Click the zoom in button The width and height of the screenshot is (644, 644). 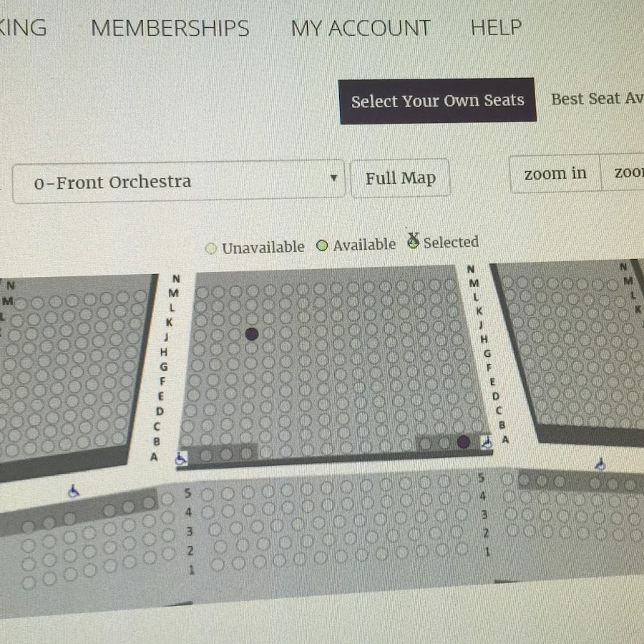tap(555, 174)
